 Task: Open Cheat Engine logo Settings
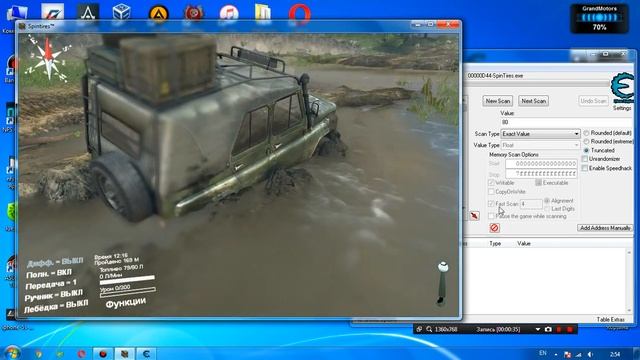pos(622,91)
